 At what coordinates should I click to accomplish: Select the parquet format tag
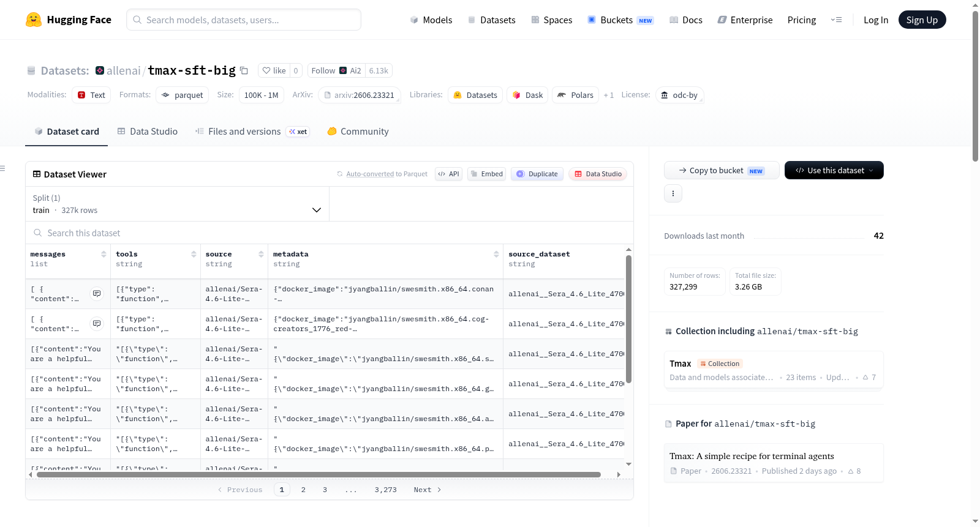click(183, 95)
